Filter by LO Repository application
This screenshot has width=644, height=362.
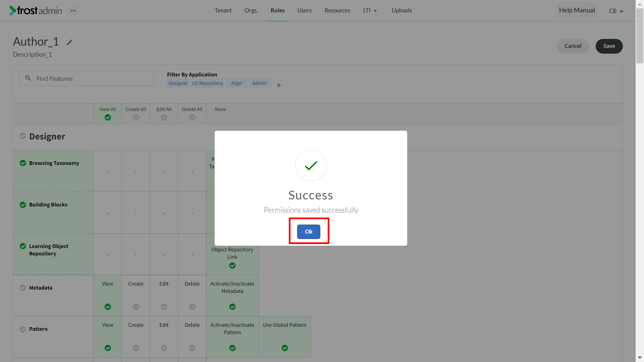pyautogui.click(x=207, y=83)
